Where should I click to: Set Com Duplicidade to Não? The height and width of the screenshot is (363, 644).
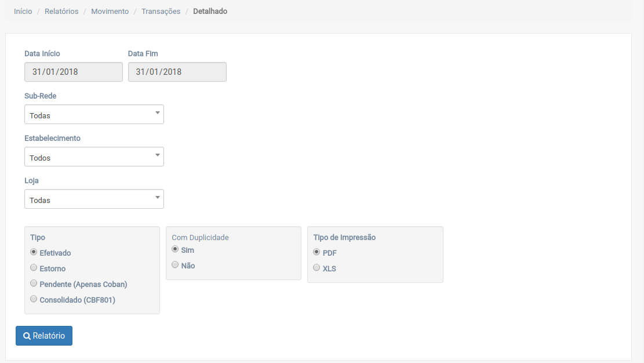point(175,265)
